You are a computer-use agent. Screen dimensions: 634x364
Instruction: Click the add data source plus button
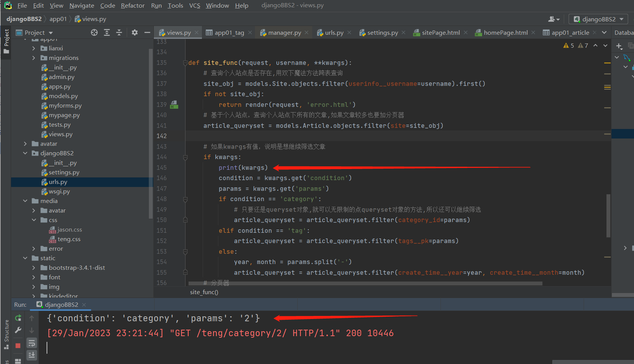coord(619,46)
